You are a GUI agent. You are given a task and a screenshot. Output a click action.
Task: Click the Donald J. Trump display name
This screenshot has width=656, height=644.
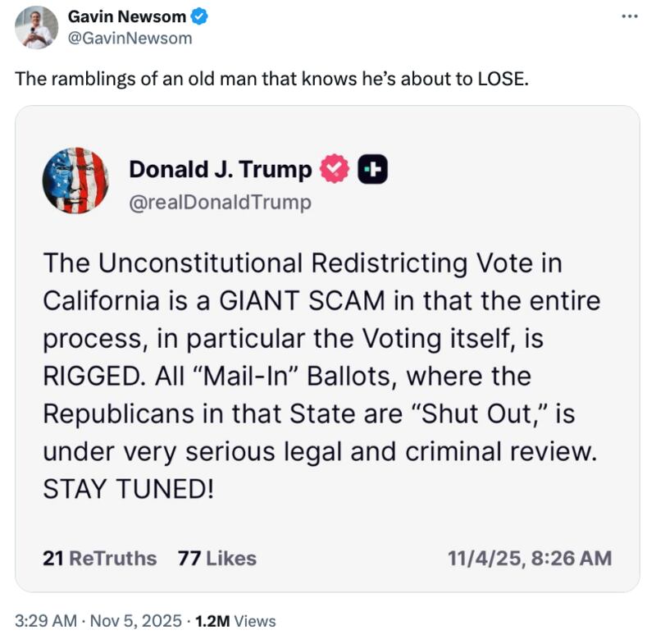click(220, 169)
